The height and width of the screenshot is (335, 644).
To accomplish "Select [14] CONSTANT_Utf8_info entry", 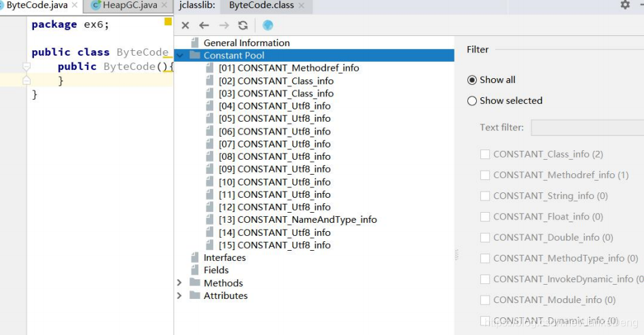I will click(274, 232).
